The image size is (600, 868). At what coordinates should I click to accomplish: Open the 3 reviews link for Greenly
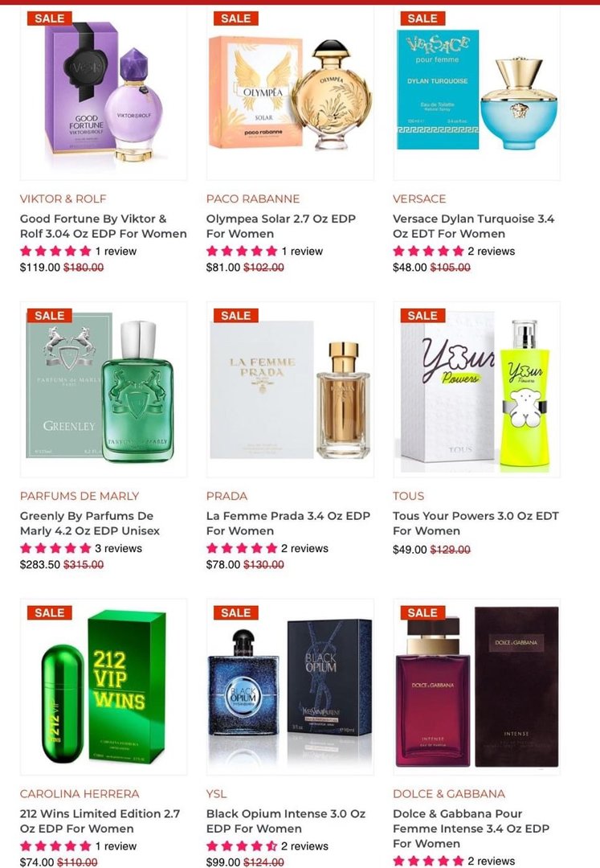click(118, 549)
